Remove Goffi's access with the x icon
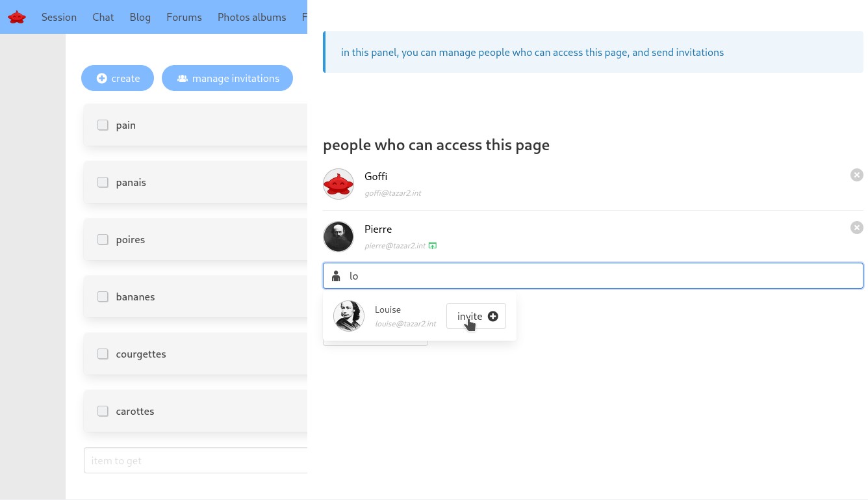Image resolution: width=868 pixels, height=500 pixels. point(857,175)
